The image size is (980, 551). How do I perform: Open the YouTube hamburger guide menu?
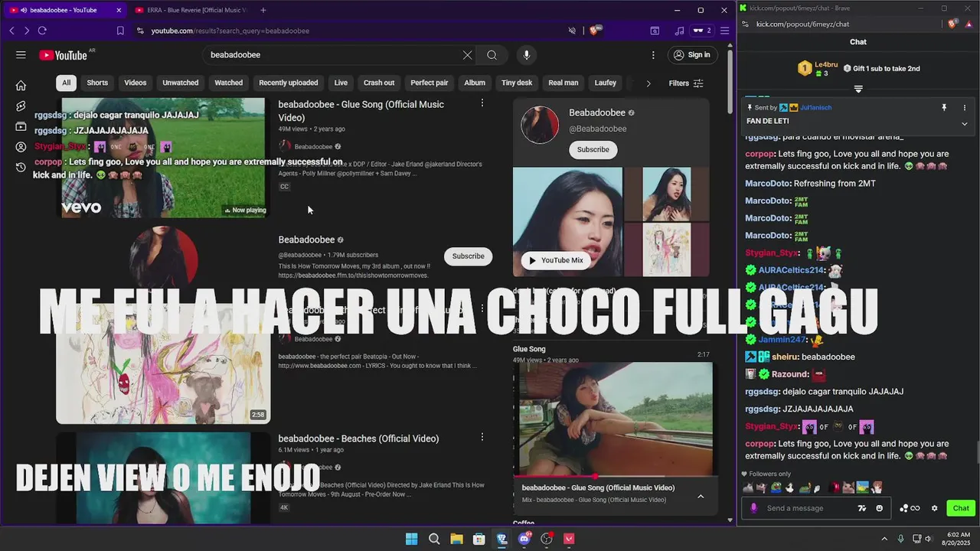tap(21, 55)
